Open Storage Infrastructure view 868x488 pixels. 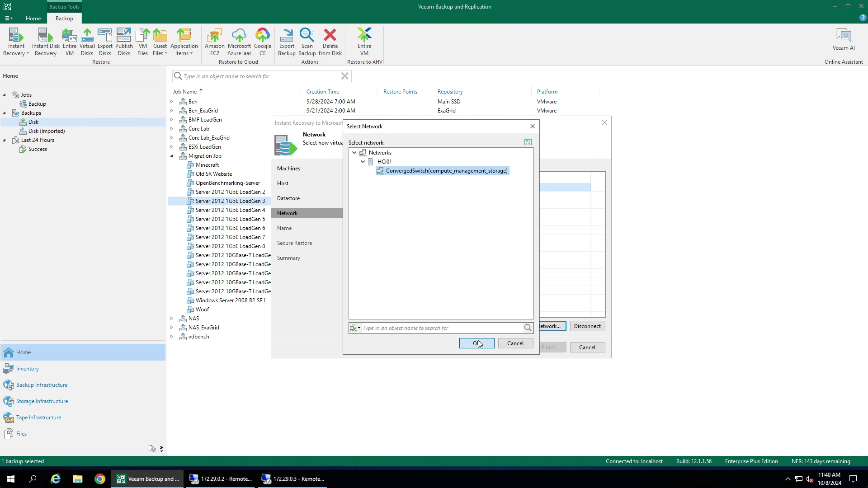42,401
